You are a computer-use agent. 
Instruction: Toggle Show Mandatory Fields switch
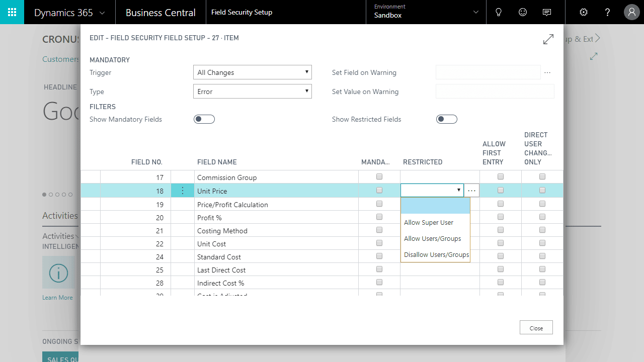204,119
